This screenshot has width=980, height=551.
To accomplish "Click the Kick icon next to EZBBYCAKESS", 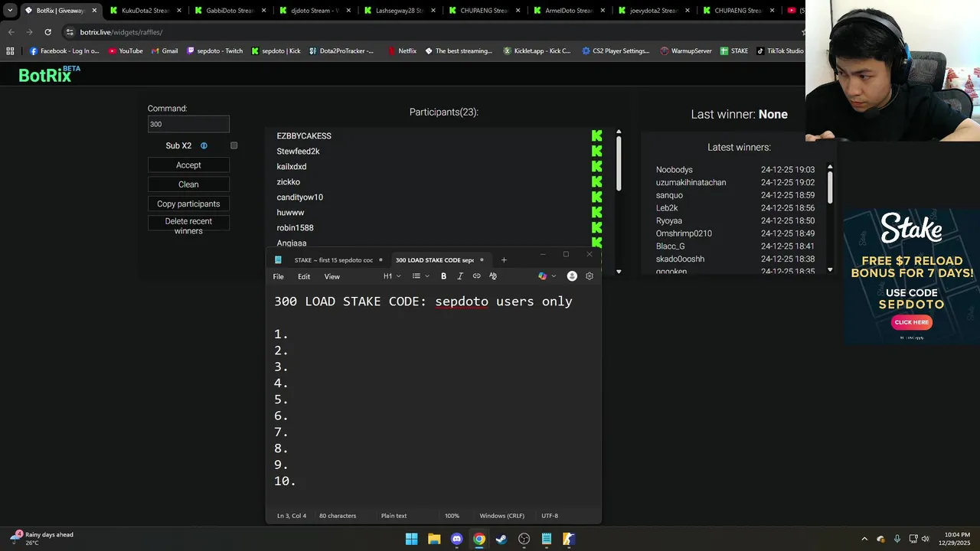I will pos(596,136).
